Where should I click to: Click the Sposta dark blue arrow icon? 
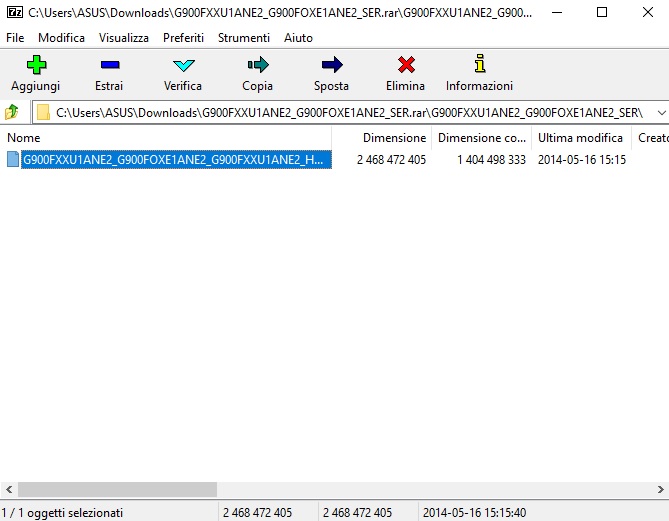pos(332,65)
